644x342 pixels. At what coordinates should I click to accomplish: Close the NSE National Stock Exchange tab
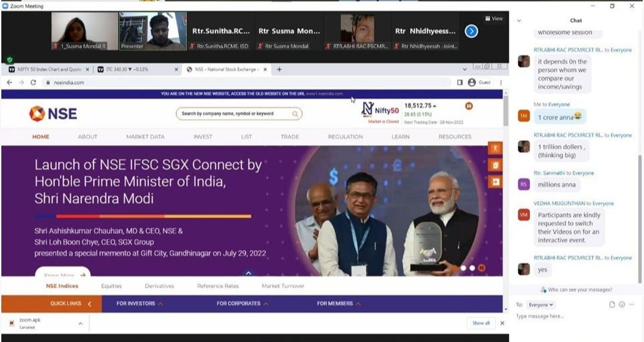[x=265, y=69]
